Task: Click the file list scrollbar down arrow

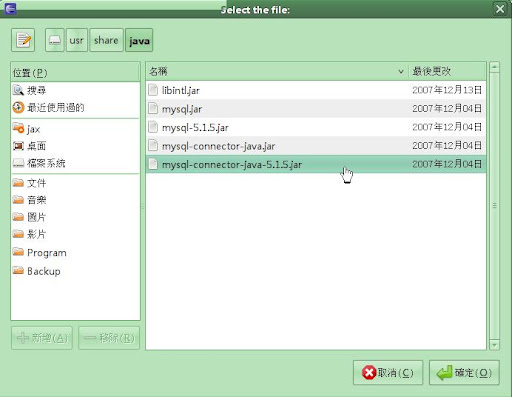Action: click(494, 344)
